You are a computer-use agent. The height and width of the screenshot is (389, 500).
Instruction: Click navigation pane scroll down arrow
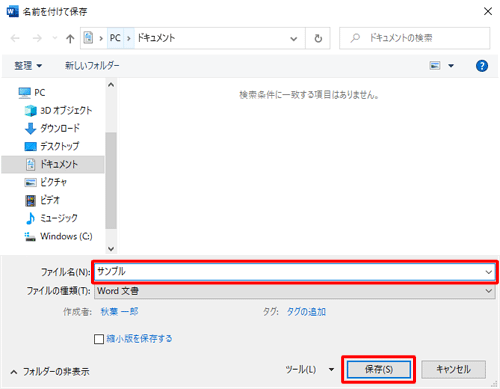[111, 249]
